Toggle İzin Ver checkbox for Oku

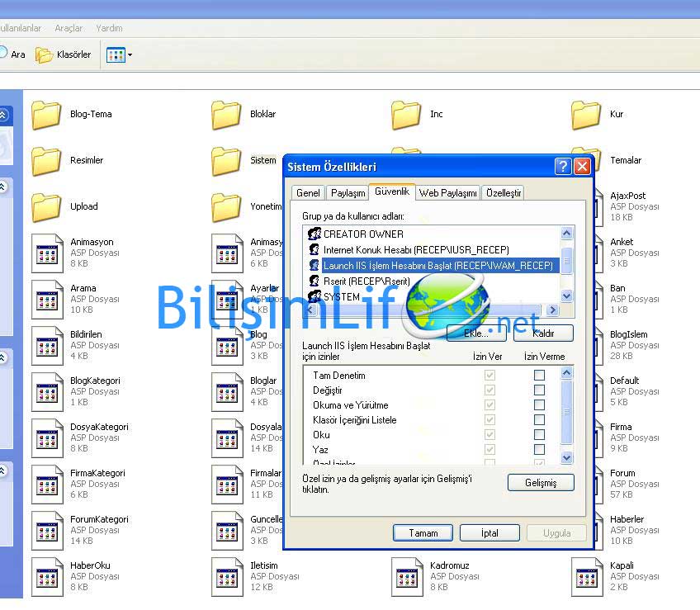pyautogui.click(x=490, y=434)
